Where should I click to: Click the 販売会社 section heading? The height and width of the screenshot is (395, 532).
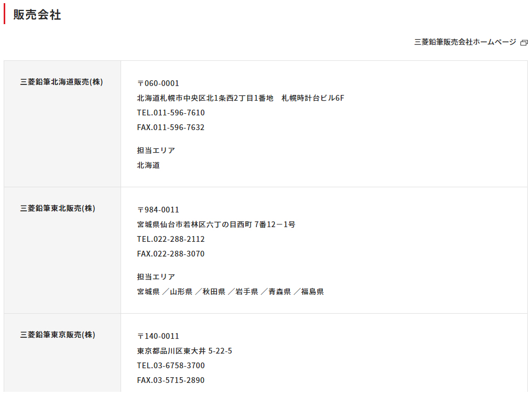pos(37,15)
